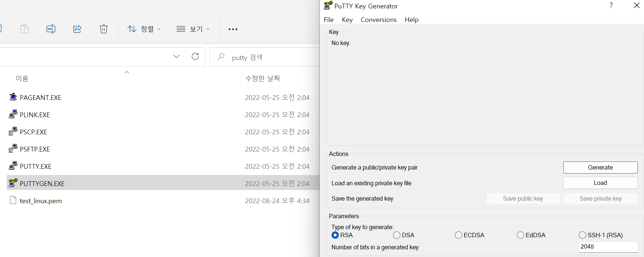
Task: Click the rename icon in Explorer toolbar
Action: pyautogui.click(x=51, y=29)
